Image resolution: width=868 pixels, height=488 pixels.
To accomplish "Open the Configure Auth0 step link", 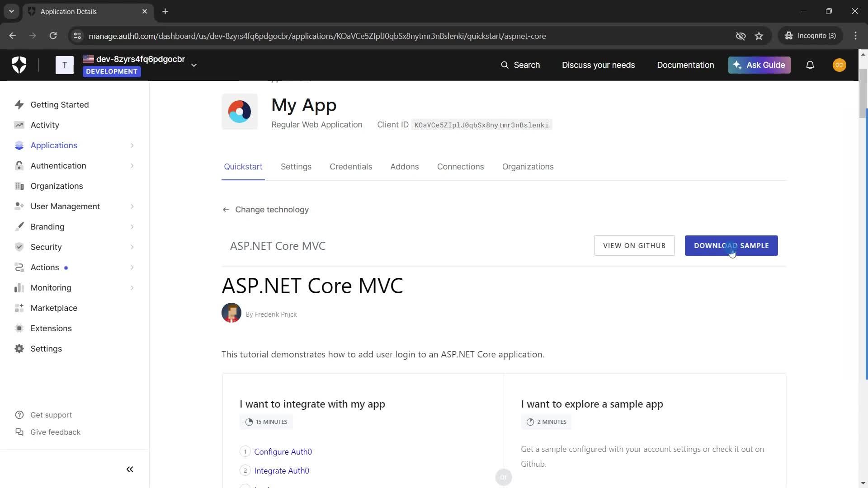I will pos(283,452).
